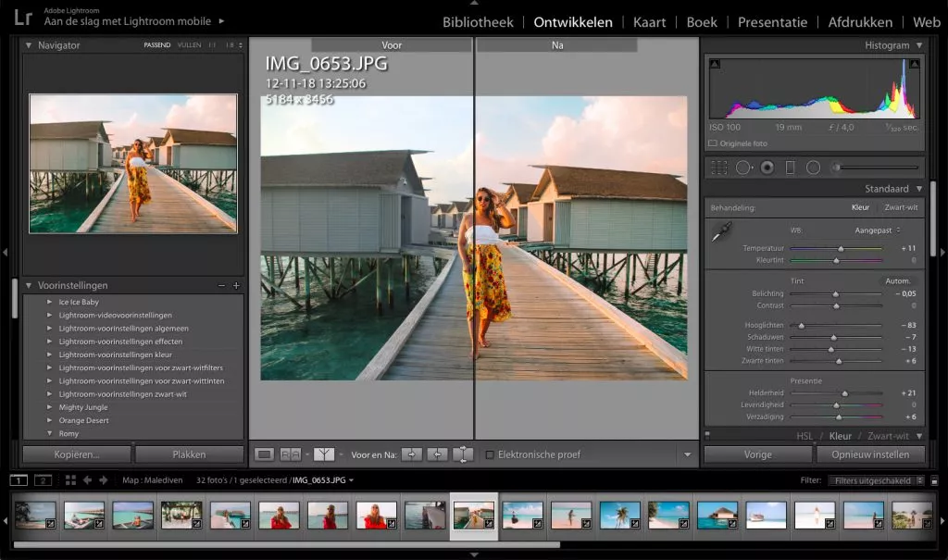Click Helderheid slider handle
The image size is (948, 560).
(x=844, y=393)
